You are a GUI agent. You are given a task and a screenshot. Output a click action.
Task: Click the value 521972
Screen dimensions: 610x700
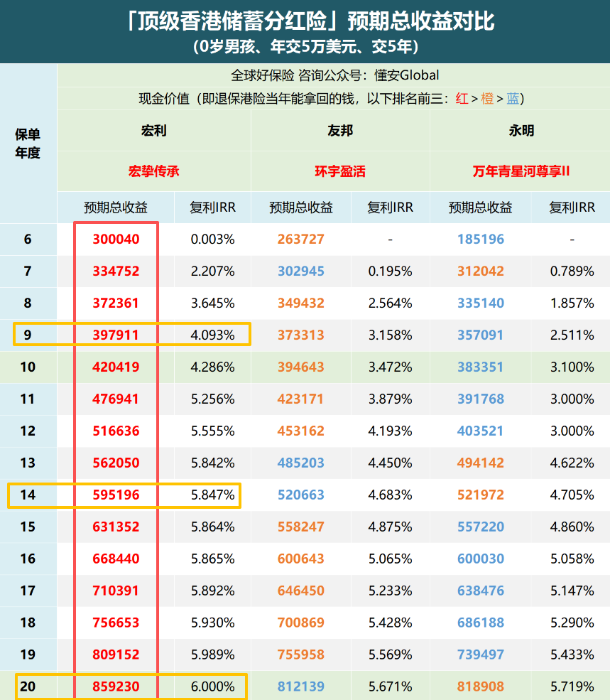[481, 495]
